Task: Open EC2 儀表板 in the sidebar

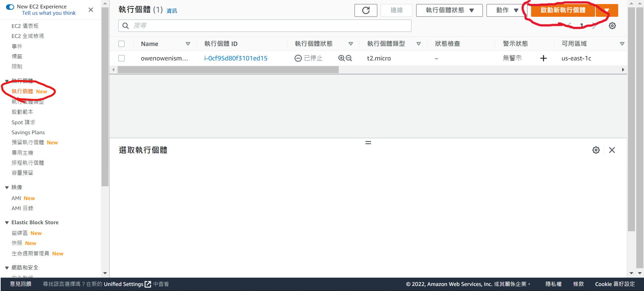Action: (25, 26)
